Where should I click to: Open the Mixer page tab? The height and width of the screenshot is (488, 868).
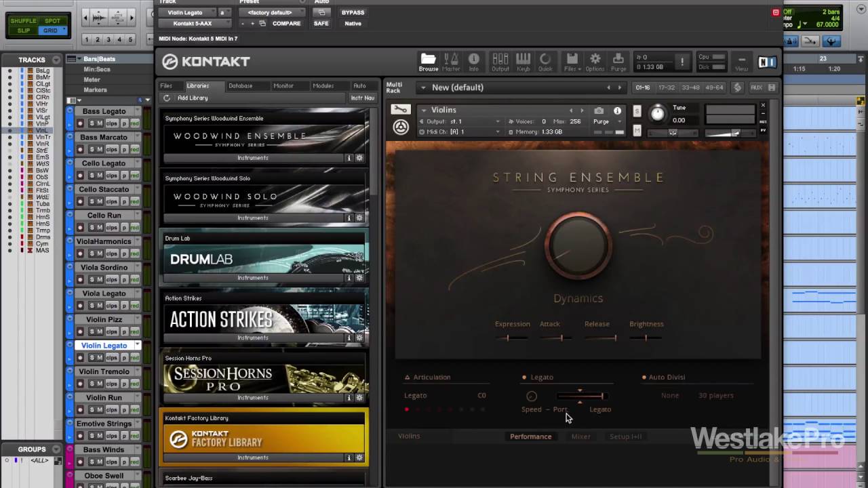580,436
